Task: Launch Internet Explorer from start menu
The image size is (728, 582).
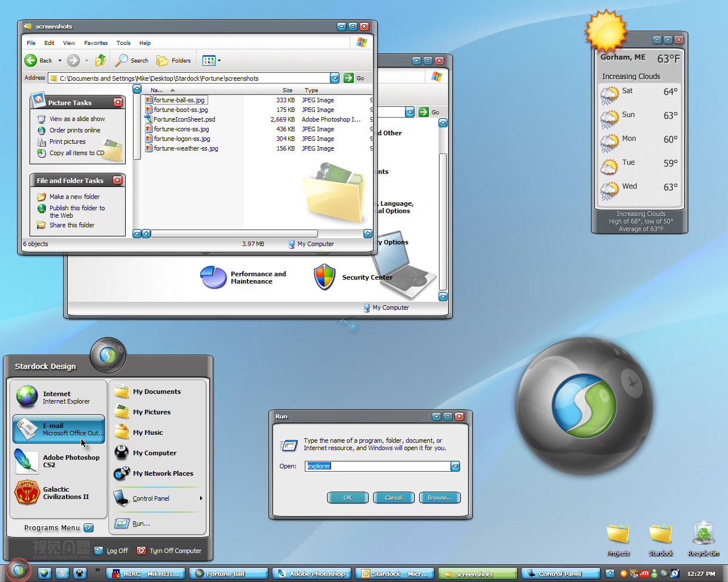Action: pos(58,397)
